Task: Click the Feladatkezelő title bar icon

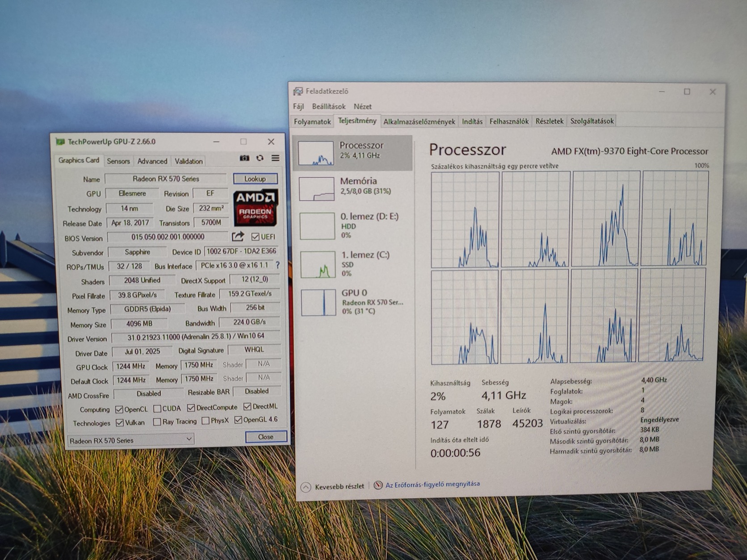Action: click(x=298, y=91)
